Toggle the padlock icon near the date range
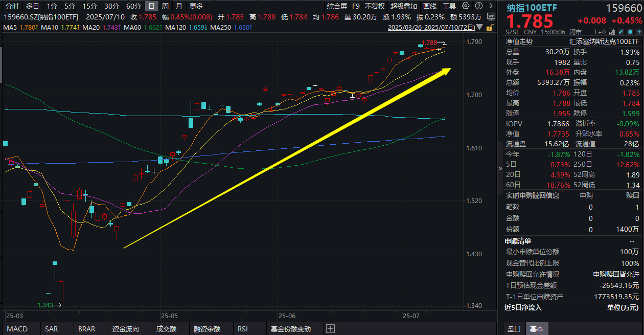This screenshot has height=335, width=644. pyautogui.click(x=489, y=27)
